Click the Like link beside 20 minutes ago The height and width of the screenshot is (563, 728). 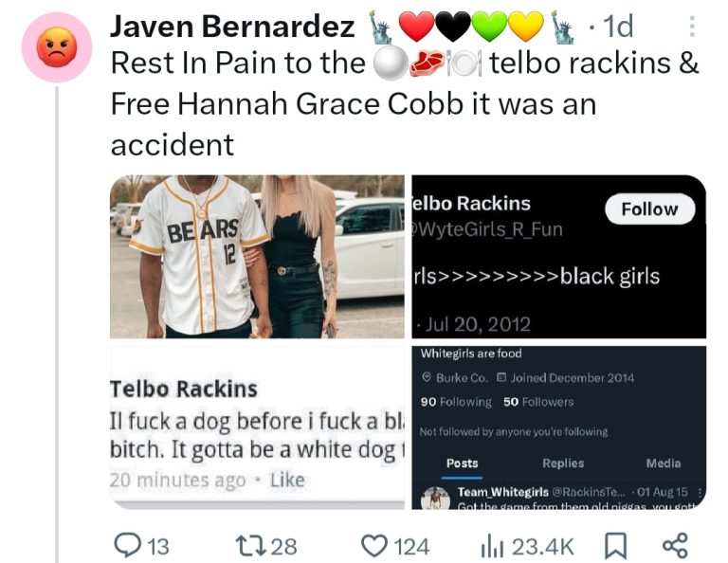click(x=287, y=480)
